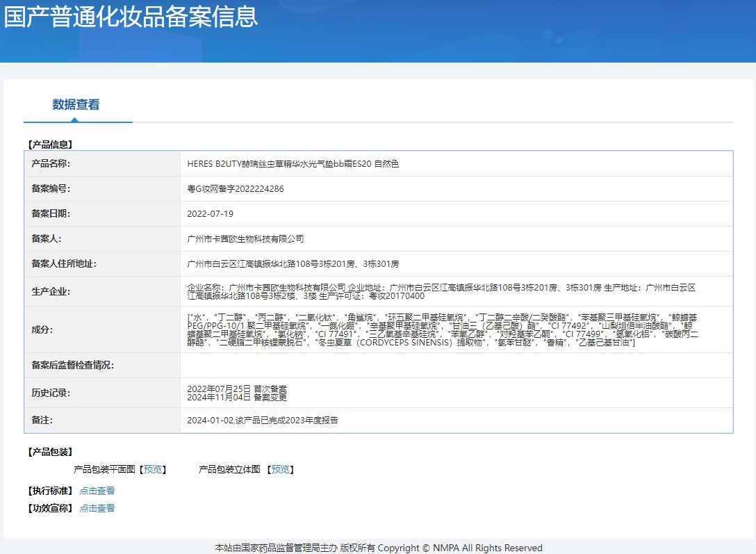Click the 成分 ingredient list text

pos(443,330)
